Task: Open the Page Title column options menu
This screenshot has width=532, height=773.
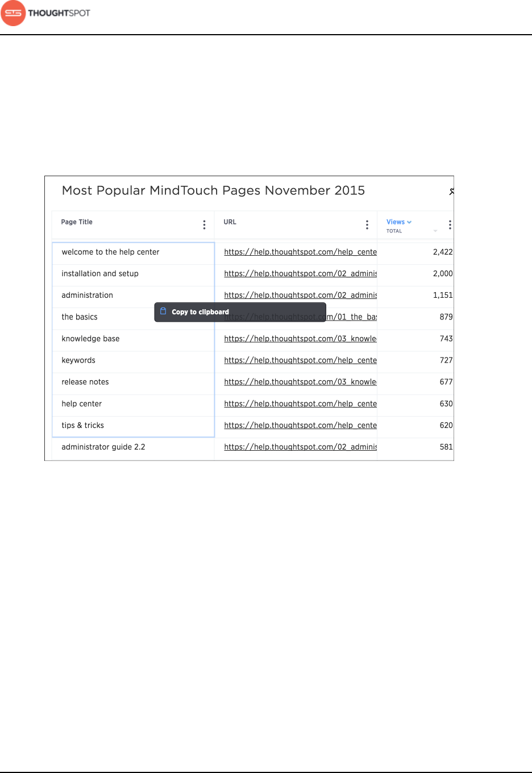Action: [x=204, y=225]
